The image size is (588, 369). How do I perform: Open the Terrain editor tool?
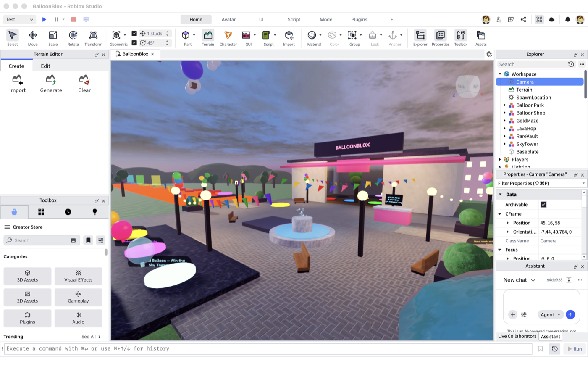coord(208,38)
